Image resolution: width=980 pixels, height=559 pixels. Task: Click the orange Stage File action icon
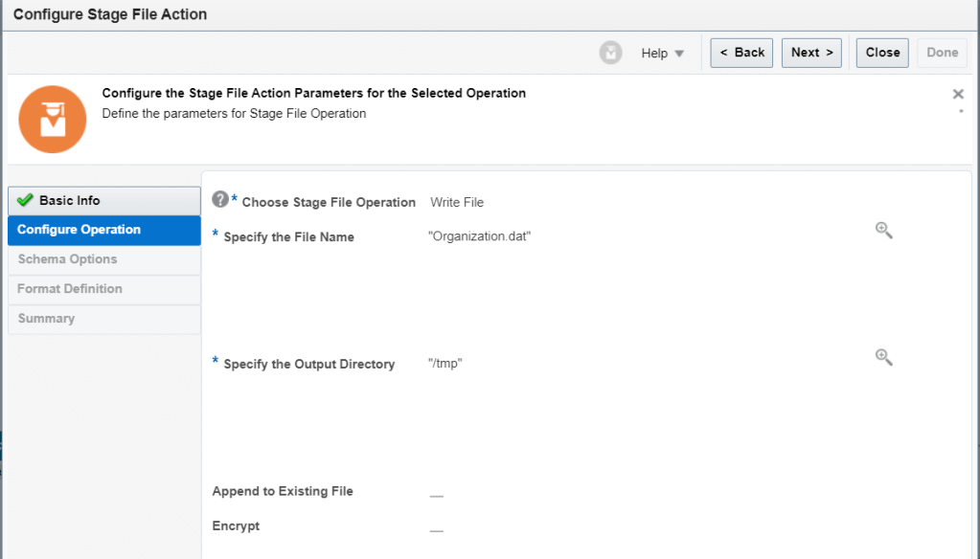(53, 119)
